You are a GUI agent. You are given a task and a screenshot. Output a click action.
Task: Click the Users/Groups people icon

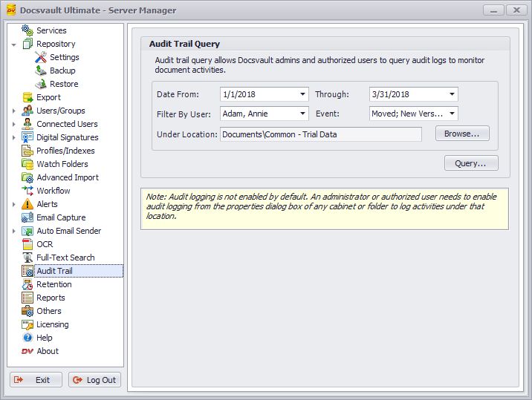coord(27,111)
